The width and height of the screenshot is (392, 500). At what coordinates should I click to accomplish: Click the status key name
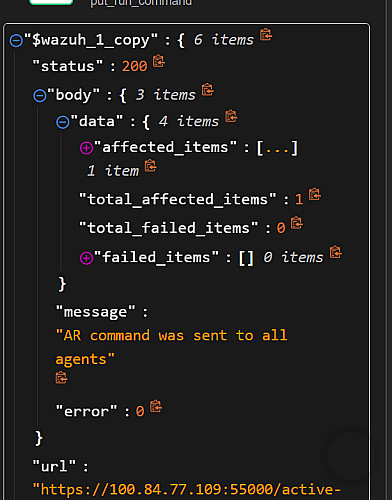68,66
